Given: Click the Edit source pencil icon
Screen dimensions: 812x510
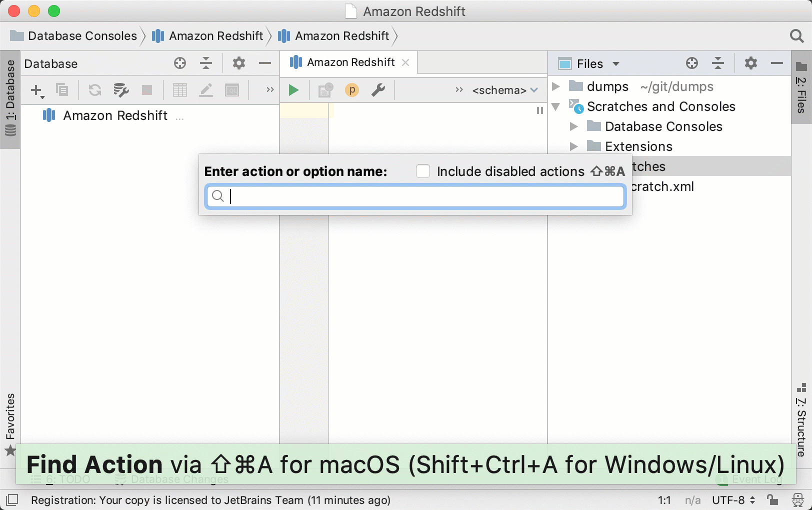Looking at the screenshot, I should (206, 90).
